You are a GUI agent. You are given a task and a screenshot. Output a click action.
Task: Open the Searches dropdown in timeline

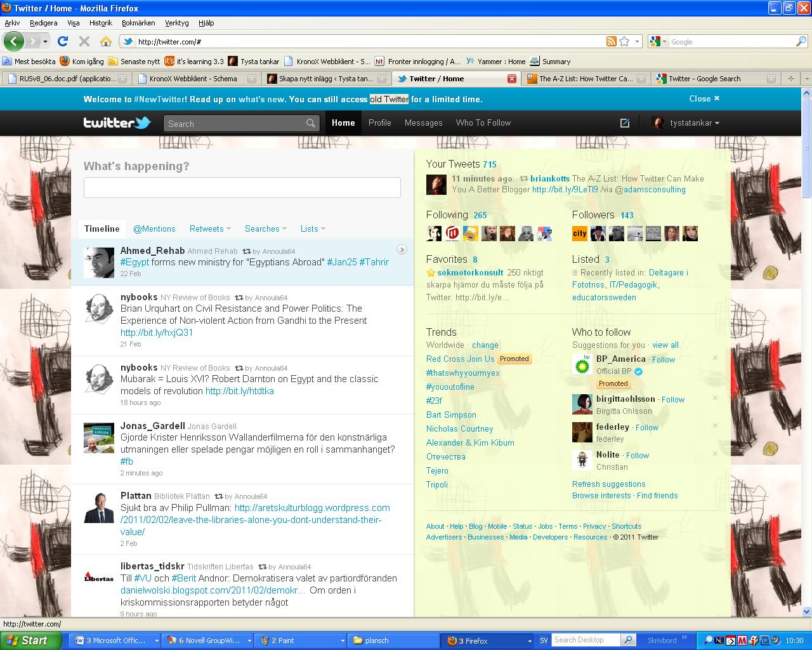[x=265, y=229]
